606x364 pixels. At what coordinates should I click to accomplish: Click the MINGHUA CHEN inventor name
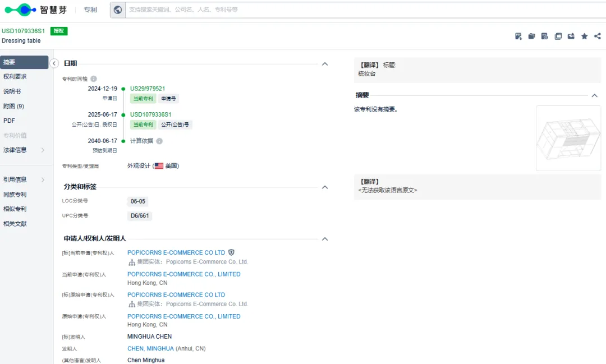click(x=150, y=337)
